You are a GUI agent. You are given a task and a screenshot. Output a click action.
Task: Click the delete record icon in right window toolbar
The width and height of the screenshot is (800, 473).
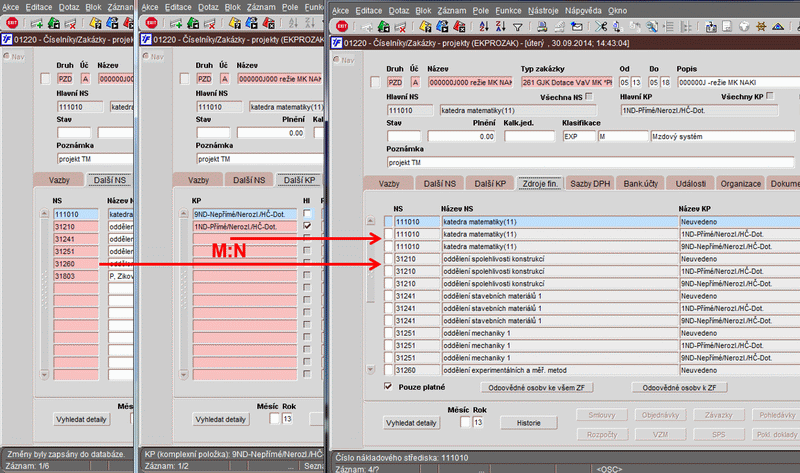coord(401,26)
